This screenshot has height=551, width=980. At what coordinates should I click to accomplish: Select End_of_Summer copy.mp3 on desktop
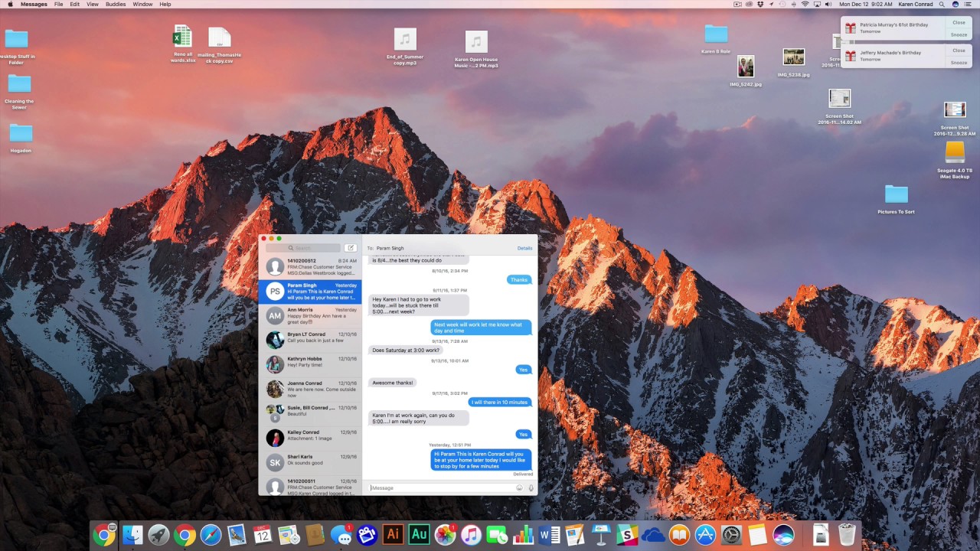[405, 47]
